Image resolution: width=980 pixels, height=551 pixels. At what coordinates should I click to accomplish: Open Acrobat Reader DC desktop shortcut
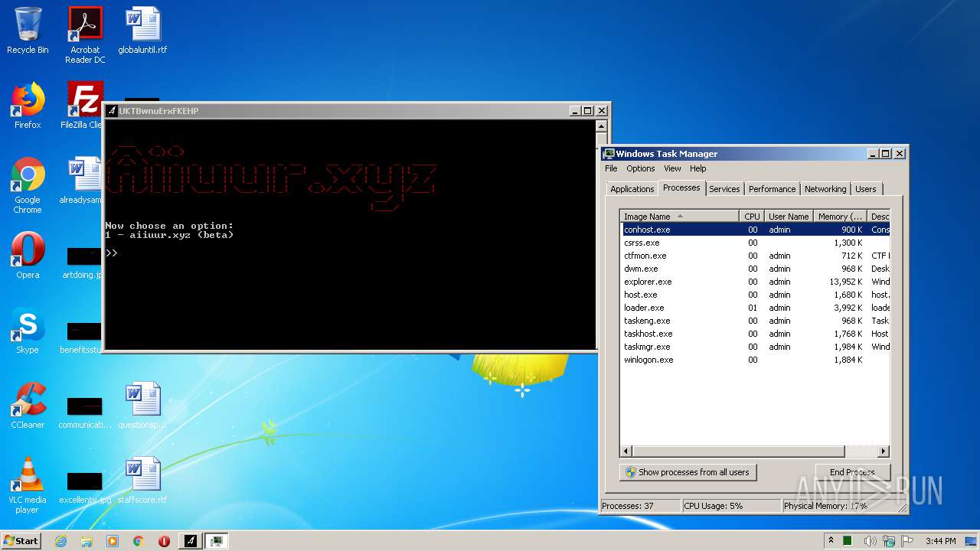tap(85, 35)
